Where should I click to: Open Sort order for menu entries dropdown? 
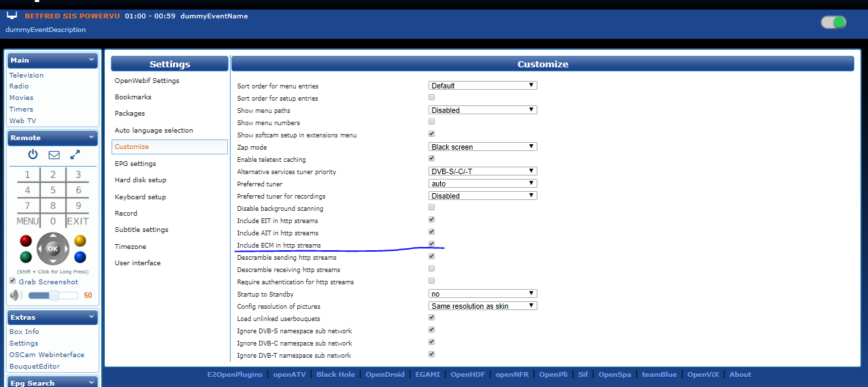[x=483, y=86]
